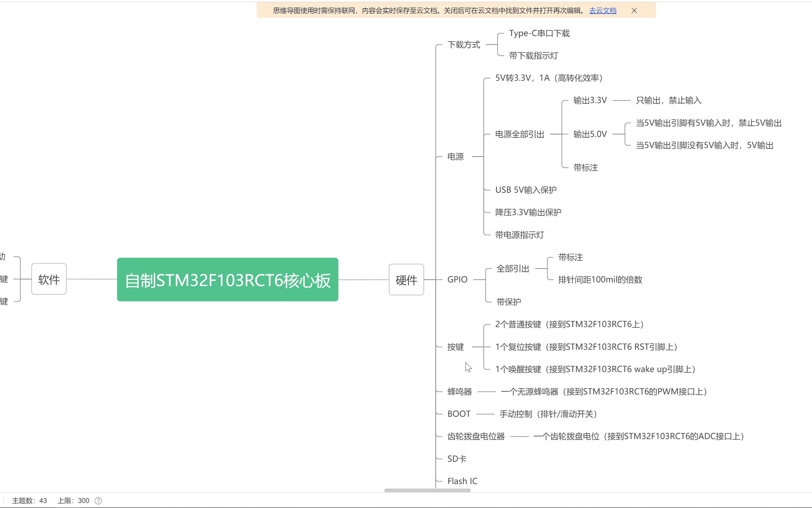The image size is (812, 508).
Task: Select the 下载方式 node
Action: point(464,44)
